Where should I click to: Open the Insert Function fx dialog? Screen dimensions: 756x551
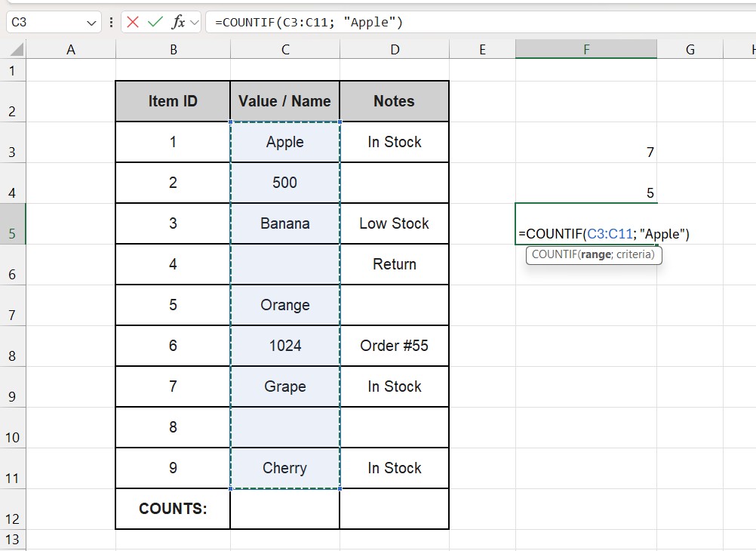point(178,22)
